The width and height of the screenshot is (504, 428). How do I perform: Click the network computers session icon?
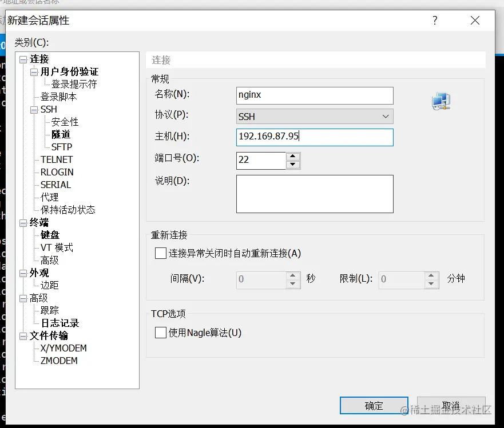click(441, 101)
